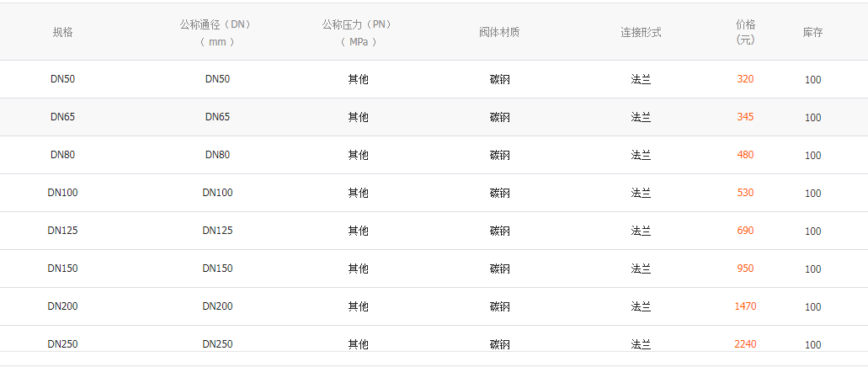
Task: Select the DN200 specification row
Action: coord(62,306)
